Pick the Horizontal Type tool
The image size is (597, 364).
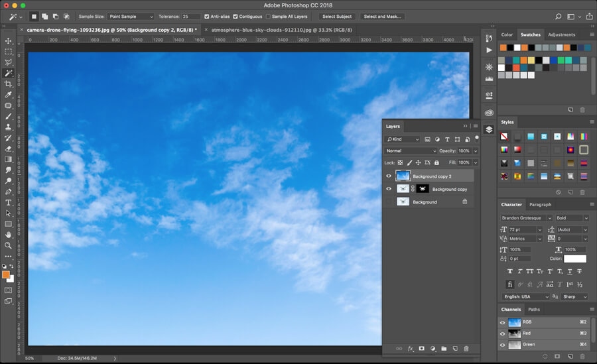coord(9,202)
